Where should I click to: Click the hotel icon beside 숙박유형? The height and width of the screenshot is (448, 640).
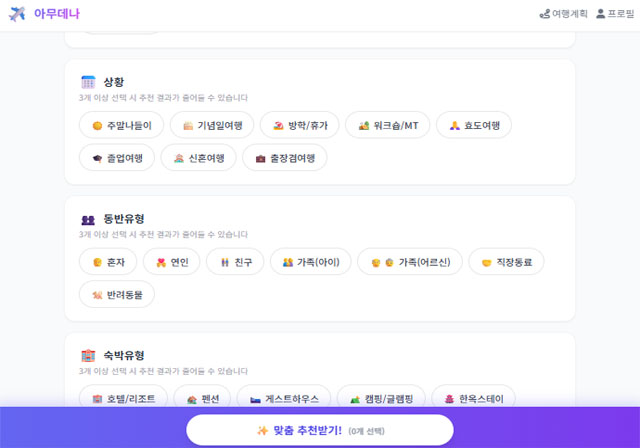point(88,355)
